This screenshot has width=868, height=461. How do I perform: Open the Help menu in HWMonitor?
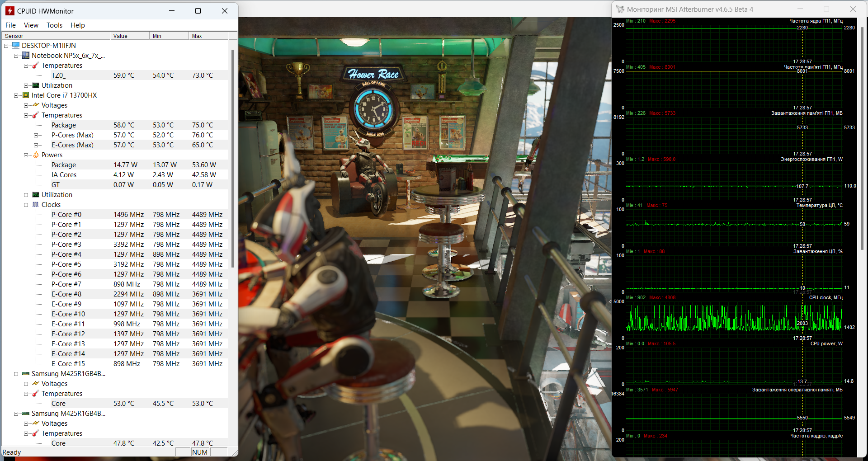[78, 25]
